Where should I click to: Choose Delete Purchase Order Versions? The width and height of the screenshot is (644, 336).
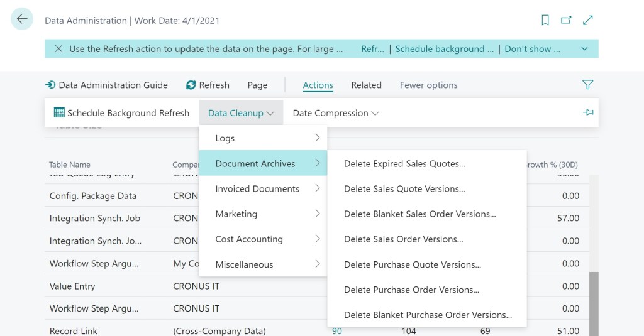411,290
